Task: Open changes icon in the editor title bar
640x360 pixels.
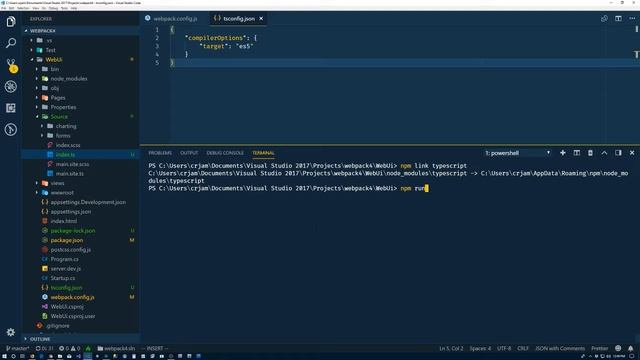Action: [x=604, y=18]
